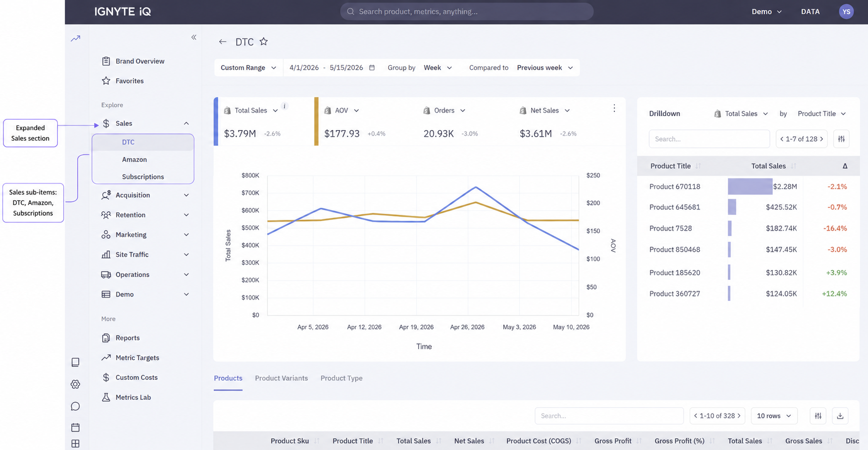The width and height of the screenshot is (868, 450).
Task: Open Drilldown filter settings icon
Action: pos(841,139)
